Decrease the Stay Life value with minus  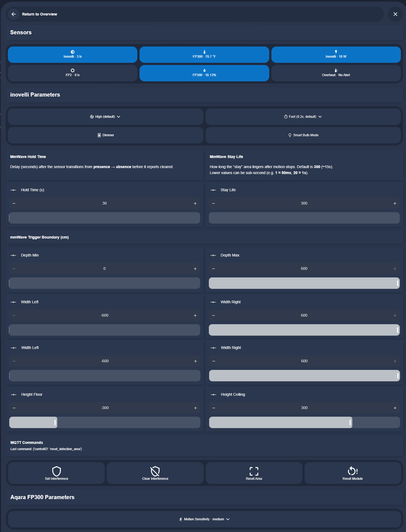click(x=213, y=203)
